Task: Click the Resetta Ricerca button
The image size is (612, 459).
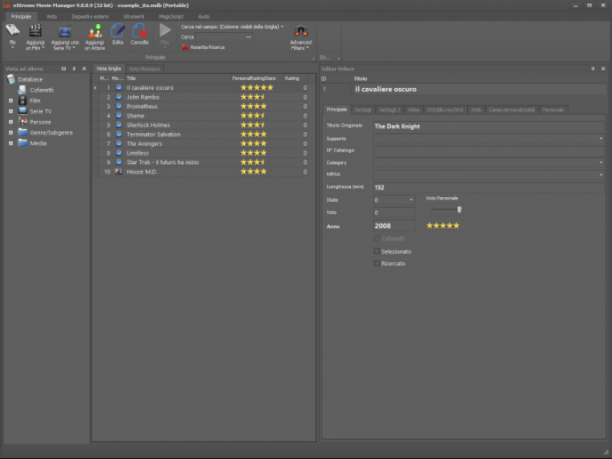Action: 203,47
